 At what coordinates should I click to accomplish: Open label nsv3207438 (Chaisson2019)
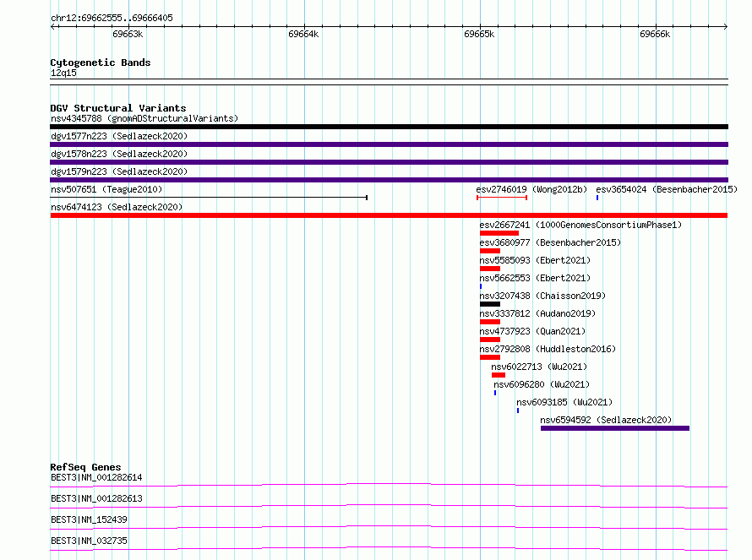click(542, 296)
